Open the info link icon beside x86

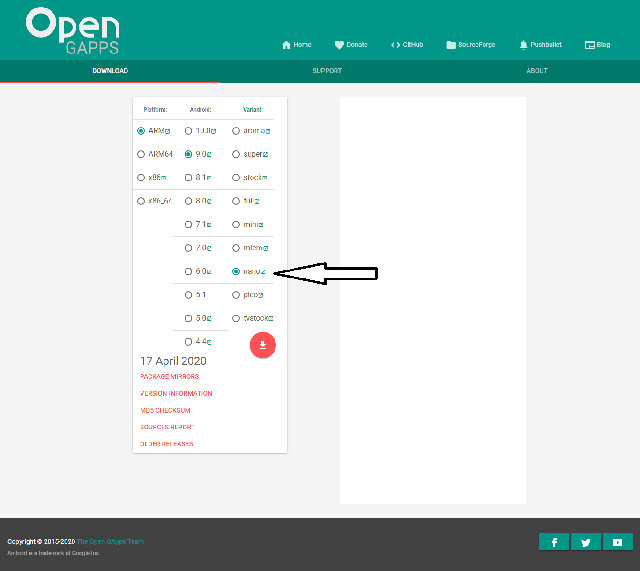coord(163,178)
